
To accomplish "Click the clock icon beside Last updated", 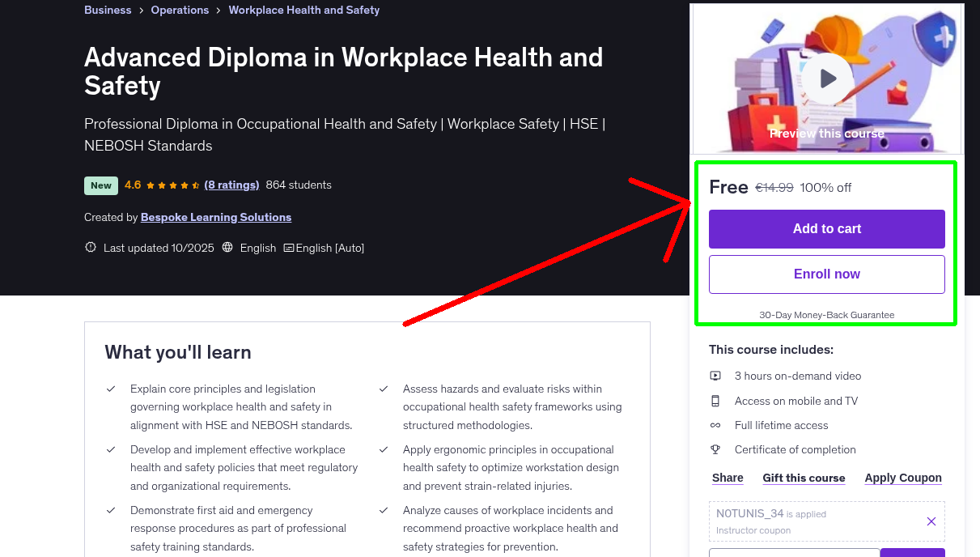I will (x=90, y=247).
